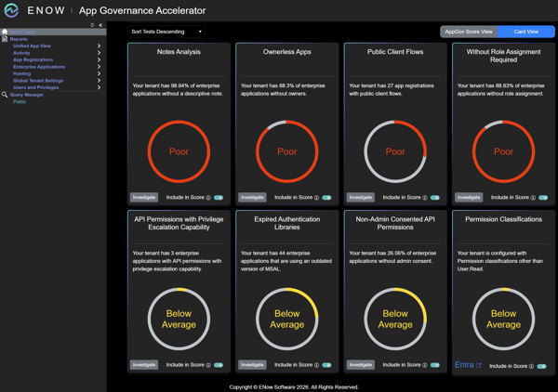558x392 pixels.
Task: Expand Enterprise Applications in the sidebar
Action: tap(99, 67)
